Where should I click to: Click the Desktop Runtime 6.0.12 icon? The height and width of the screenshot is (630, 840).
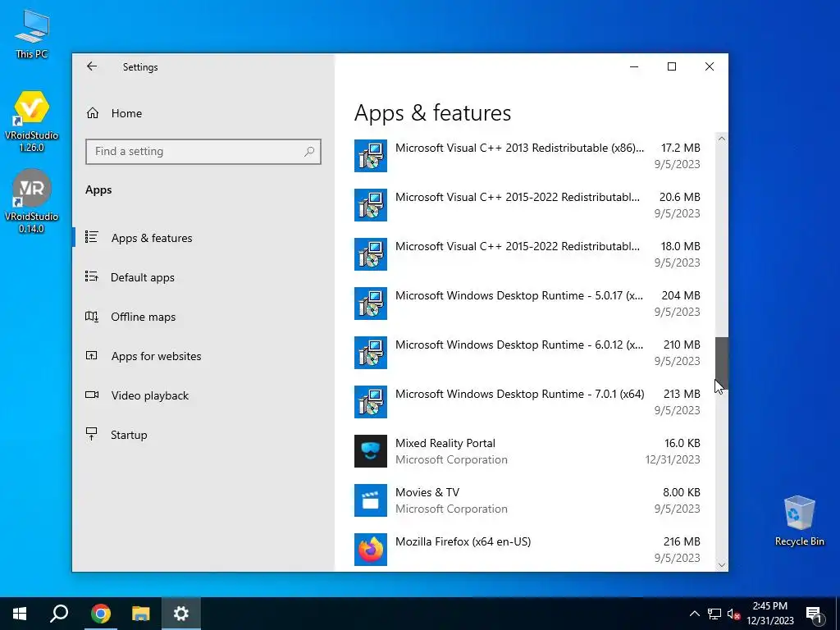(x=371, y=353)
